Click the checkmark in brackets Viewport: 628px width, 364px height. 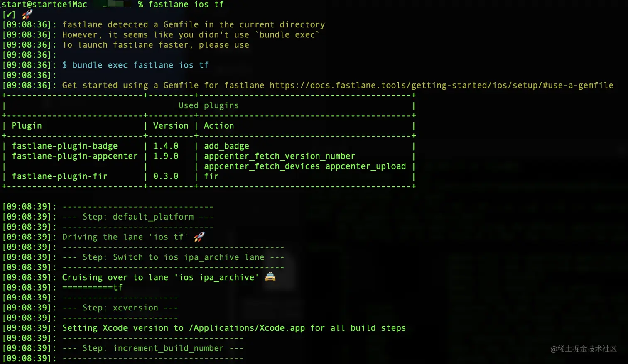point(9,15)
